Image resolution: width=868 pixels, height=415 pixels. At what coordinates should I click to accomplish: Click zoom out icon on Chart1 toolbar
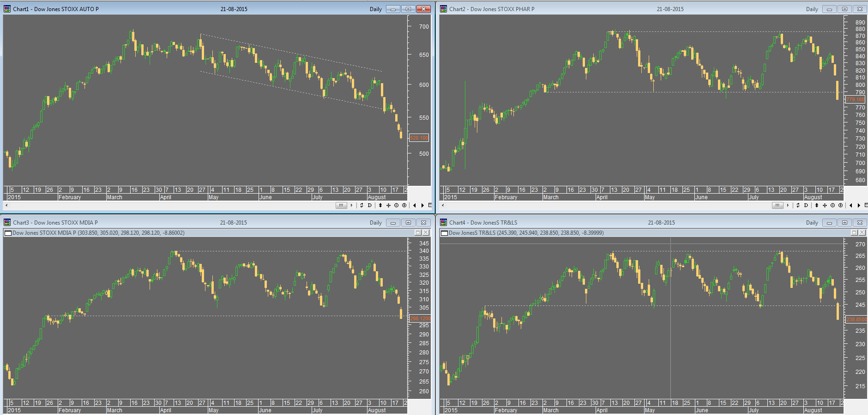coord(396,205)
